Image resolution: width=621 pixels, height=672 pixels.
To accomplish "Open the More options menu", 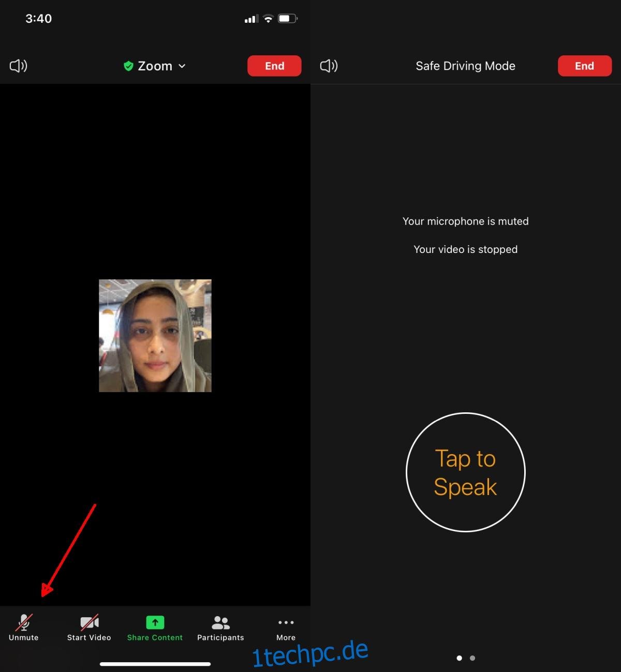I will click(x=286, y=629).
